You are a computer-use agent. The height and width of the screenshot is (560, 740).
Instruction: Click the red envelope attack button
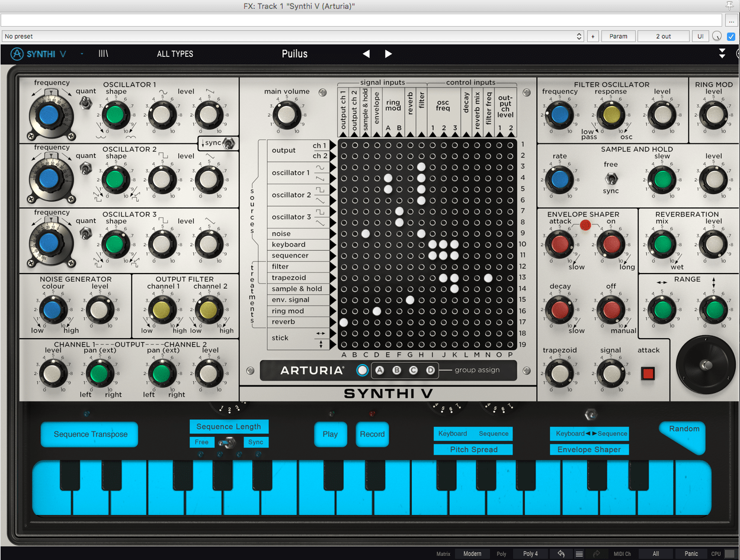(x=648, y=374)
